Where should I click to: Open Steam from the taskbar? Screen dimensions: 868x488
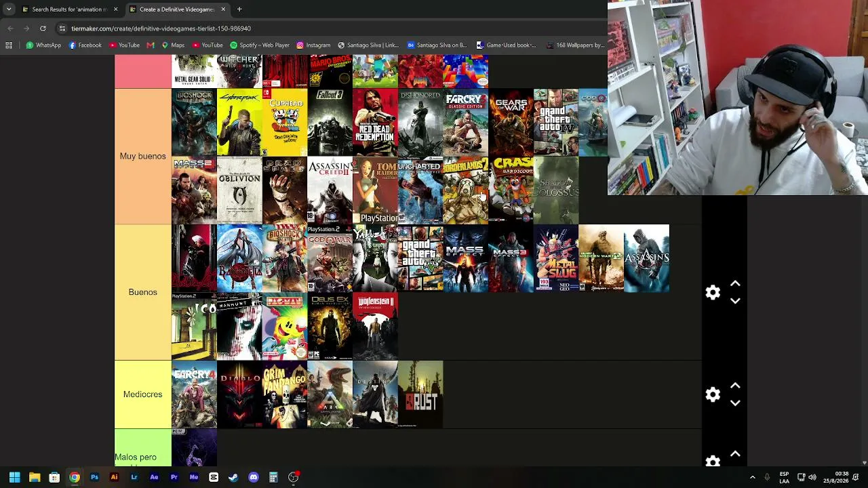tap(233, 477)
